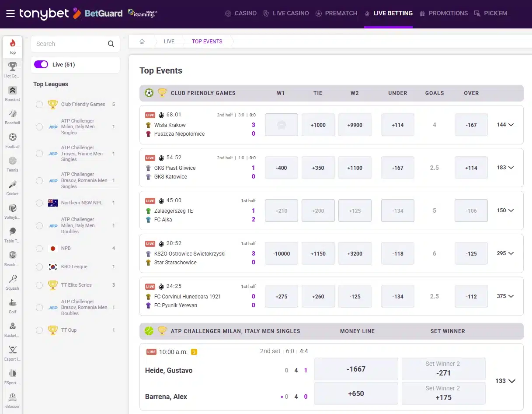
Task: Toggle the Live (51) switch
Action: click(41, 64)
